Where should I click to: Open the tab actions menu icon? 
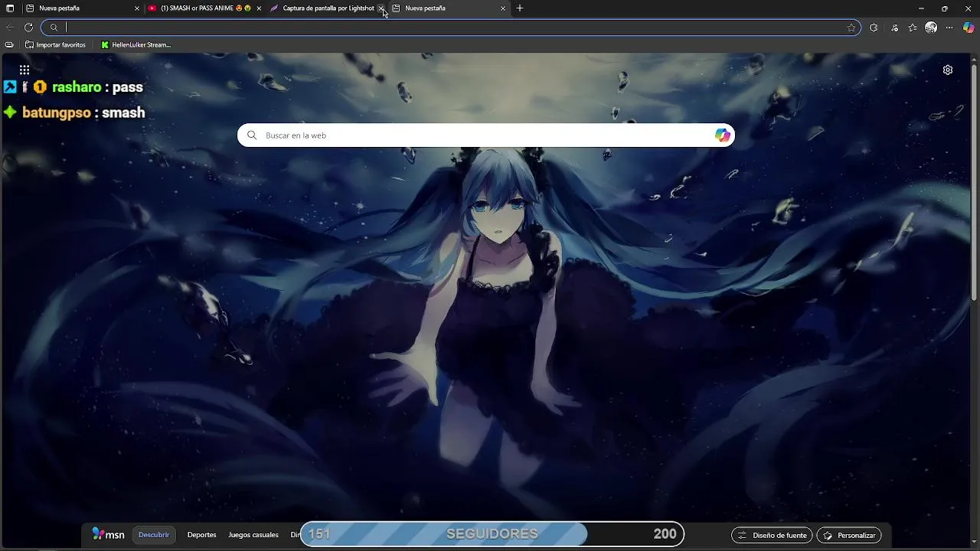point(10,8)
